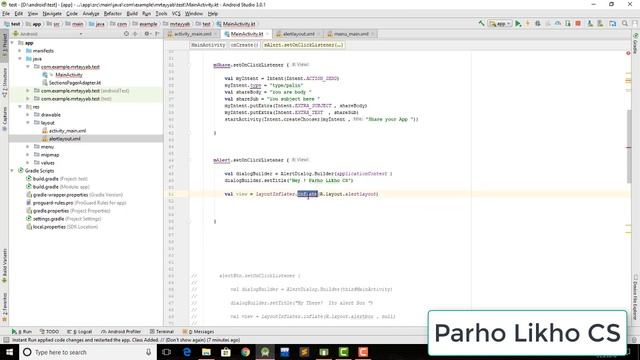This screenshot has height=360, width=640.
Task: Select settings.gradle in Gradle Scripts
Action: pos(48,219)
